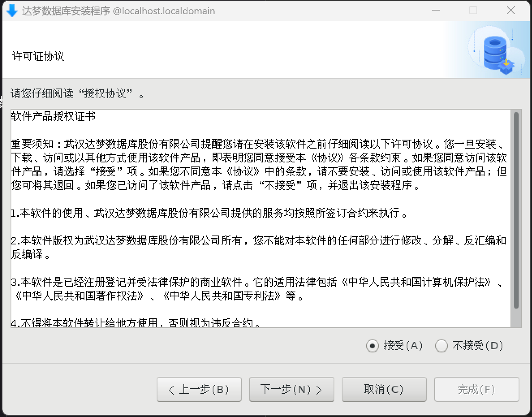Click the blue download arrow title icon
This screenshot has width=532, height=417.
[12, 11]
